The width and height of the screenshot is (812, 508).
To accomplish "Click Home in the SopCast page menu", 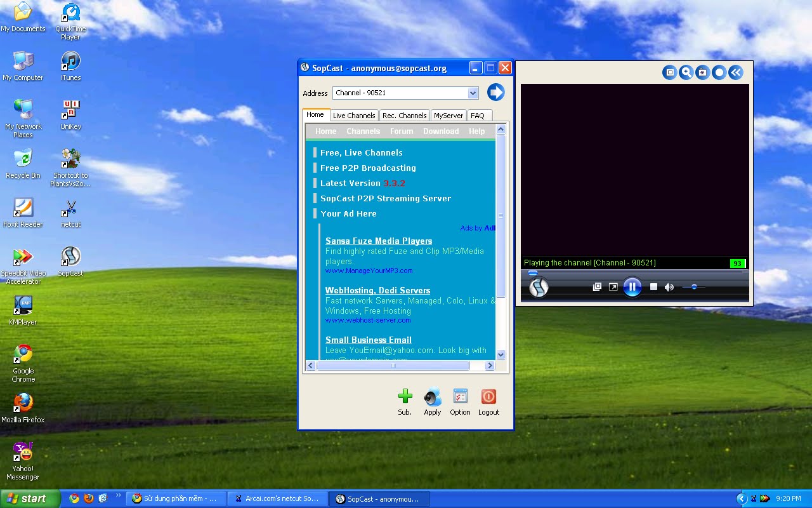I will pos(326,131).
